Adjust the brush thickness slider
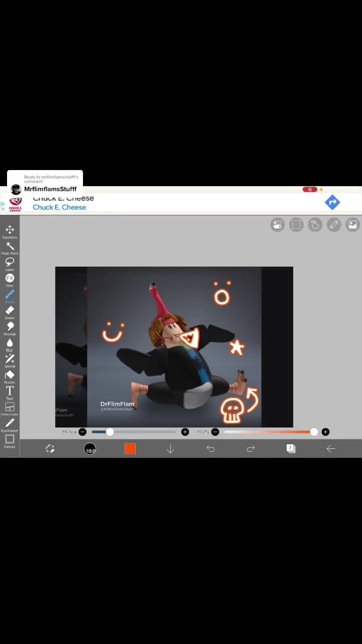The height and width of the screenshot is (644, 362). pos(134,432)
